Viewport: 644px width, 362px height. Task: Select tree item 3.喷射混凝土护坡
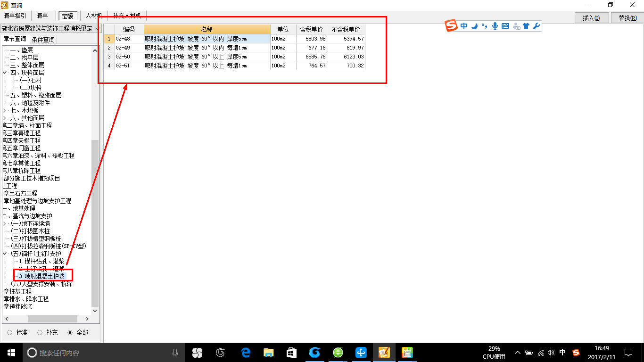tap(41, 276)
